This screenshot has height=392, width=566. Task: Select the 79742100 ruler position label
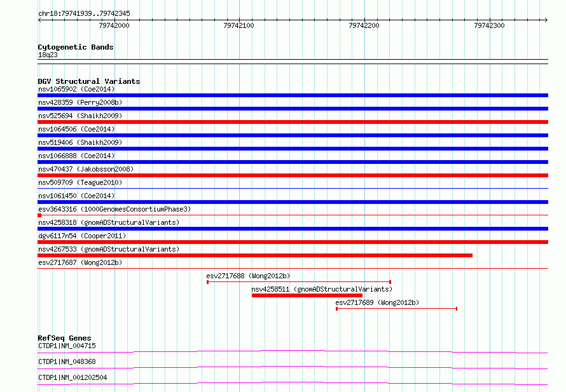click(x=239, y=25)
